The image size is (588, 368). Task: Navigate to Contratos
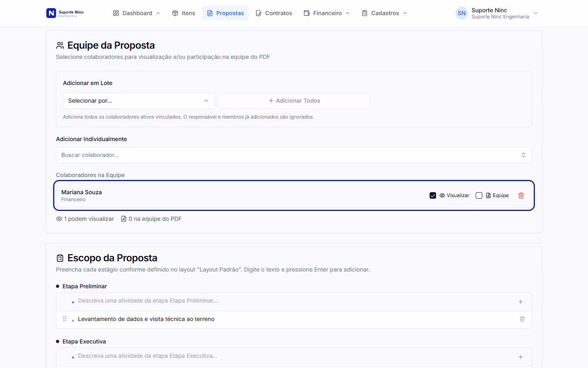274,13
